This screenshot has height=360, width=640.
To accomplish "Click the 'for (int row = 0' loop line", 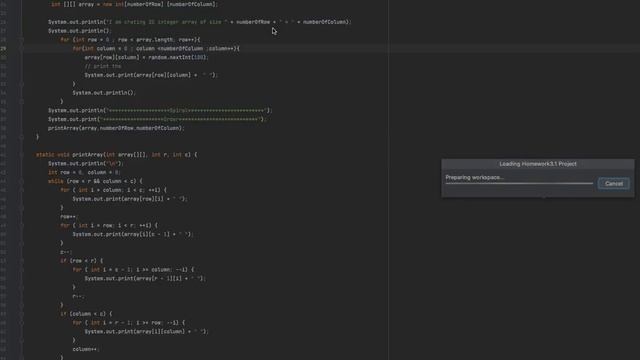I will click(x=130, y=40).
